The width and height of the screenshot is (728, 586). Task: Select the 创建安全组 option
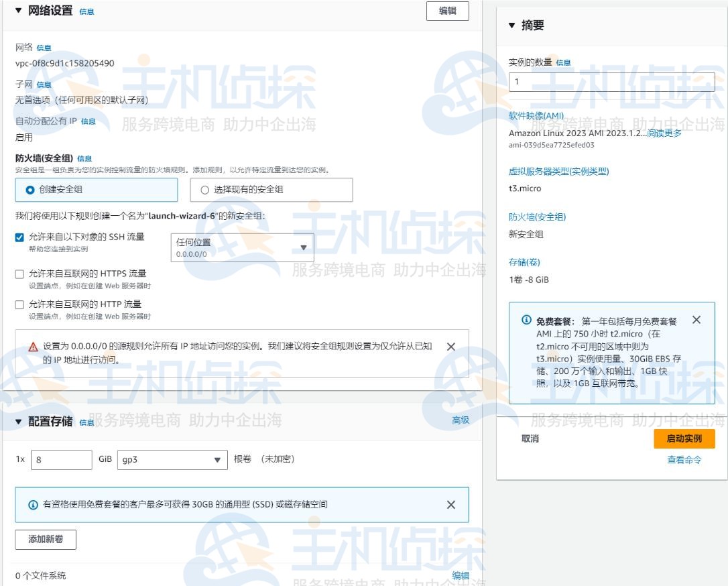[29, 190]
